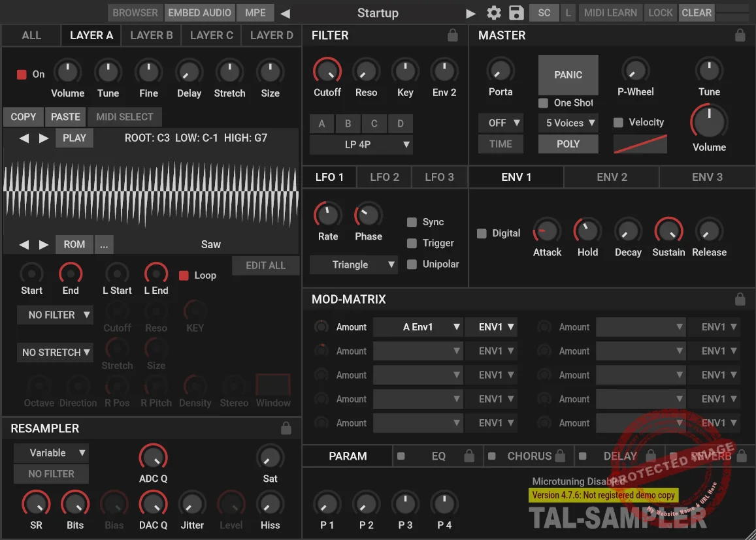
Task: Click the DELAY tab lock icon
Action: point(651,456)
